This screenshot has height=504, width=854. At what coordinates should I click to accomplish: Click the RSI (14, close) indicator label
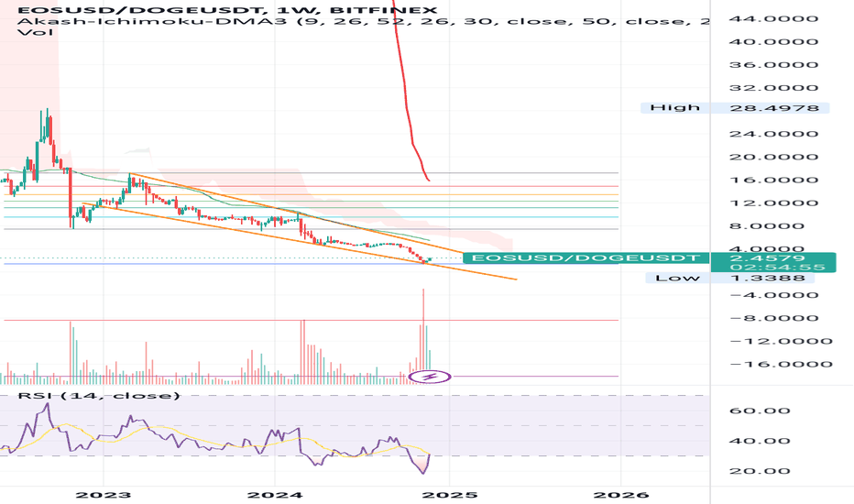(99, 395)
